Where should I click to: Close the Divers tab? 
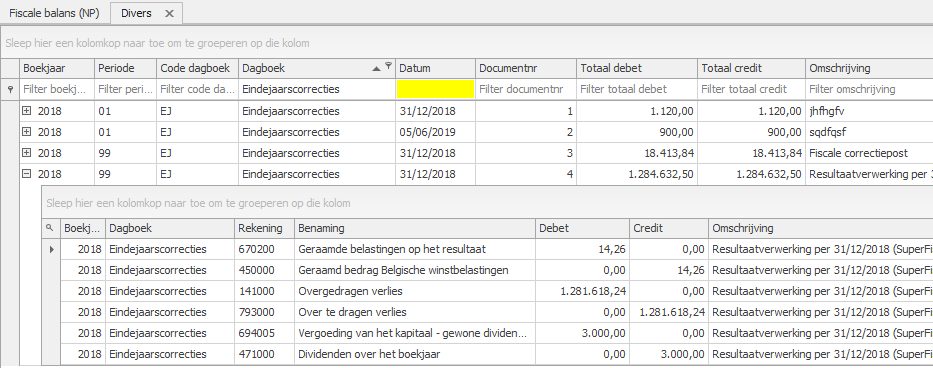point(169,13)
